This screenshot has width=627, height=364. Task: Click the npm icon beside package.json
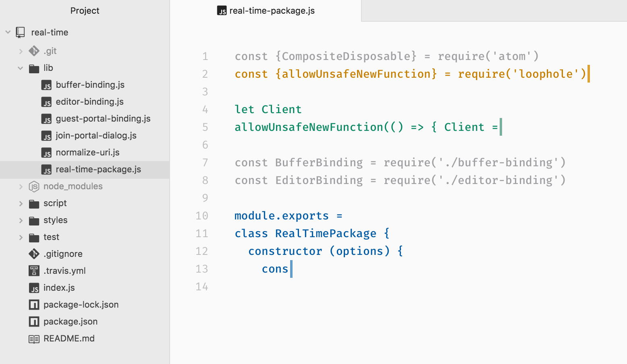coord(34,322)
